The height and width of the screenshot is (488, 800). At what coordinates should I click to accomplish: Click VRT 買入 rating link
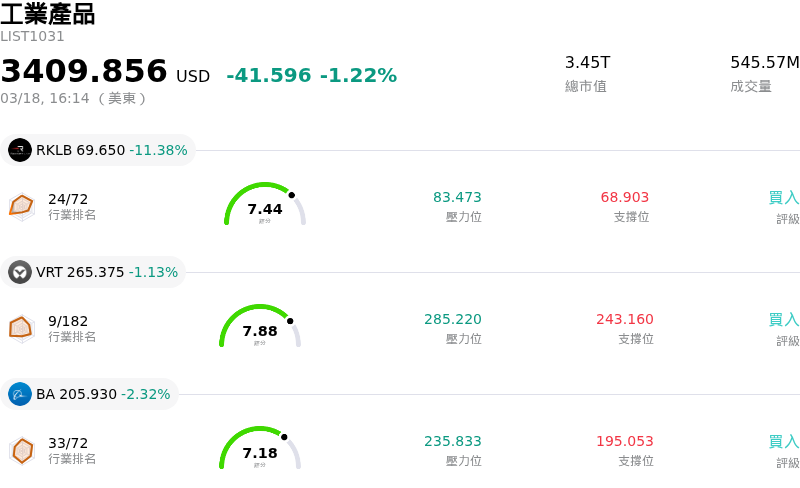click(x=784, y=320)
